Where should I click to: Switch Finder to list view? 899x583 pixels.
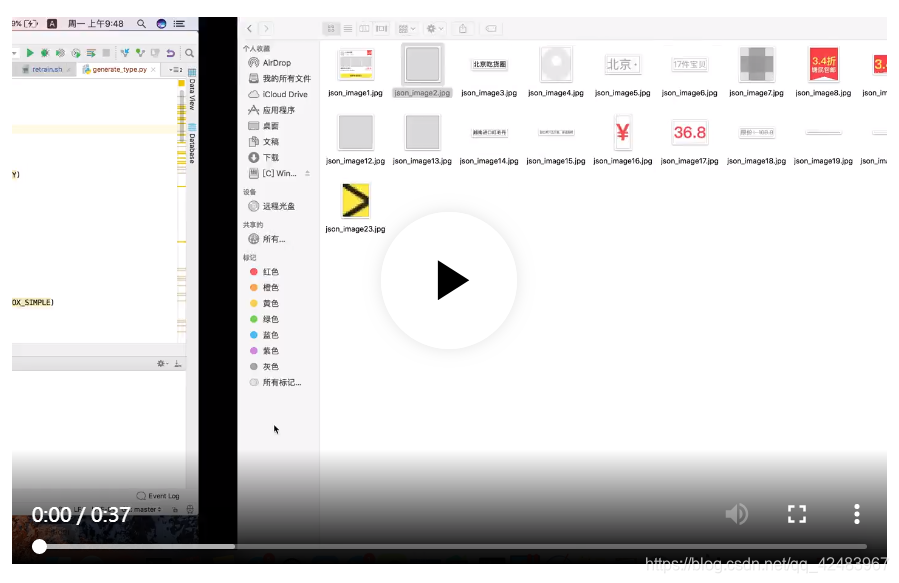tap(347, 28)
